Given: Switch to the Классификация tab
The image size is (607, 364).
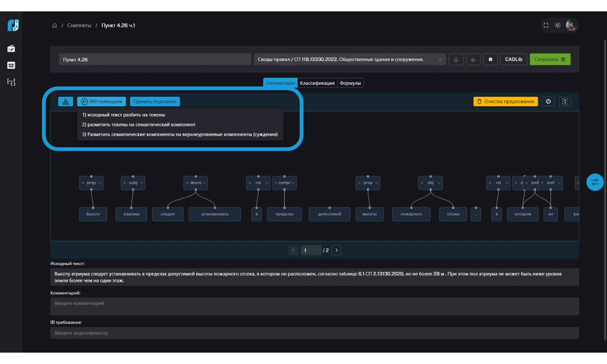Looking at the screenshot, I should (x=317, y=83).
